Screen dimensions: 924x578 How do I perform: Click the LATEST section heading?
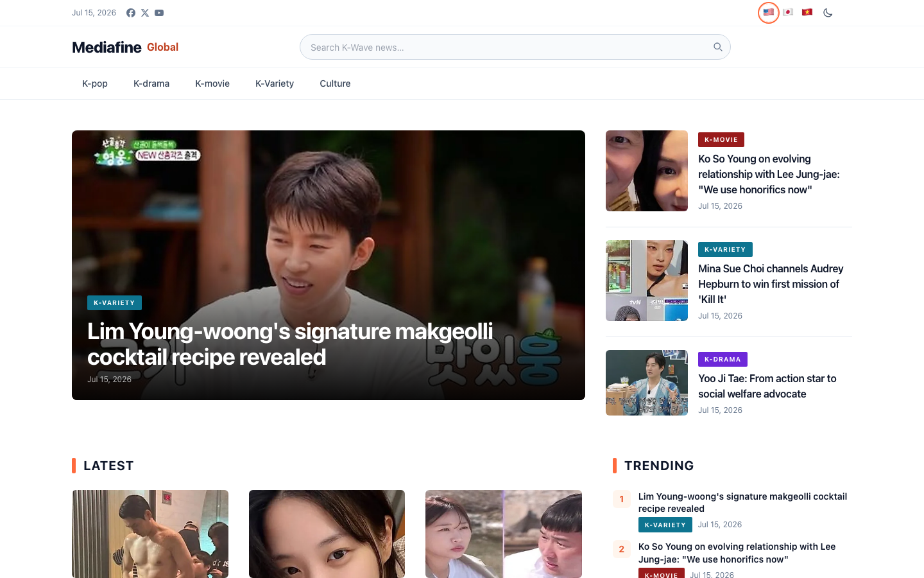108,466
